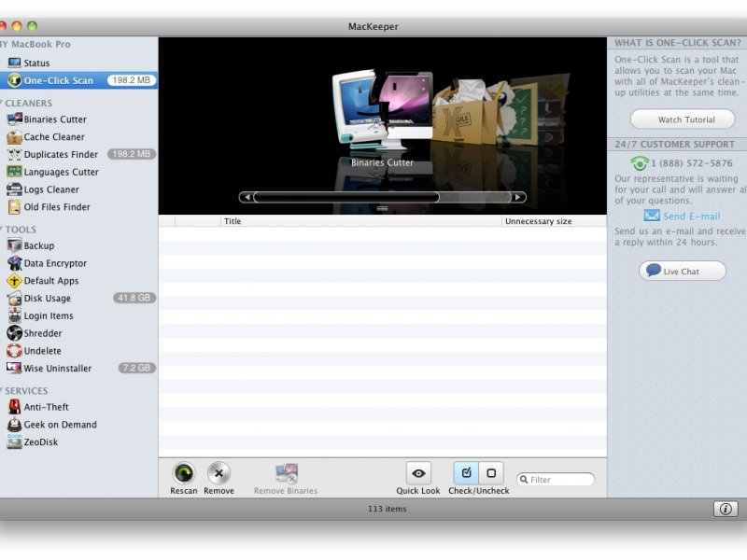Click the yellow minimize window button
Screen dimensions: 747x560
(x=17, y=26)
